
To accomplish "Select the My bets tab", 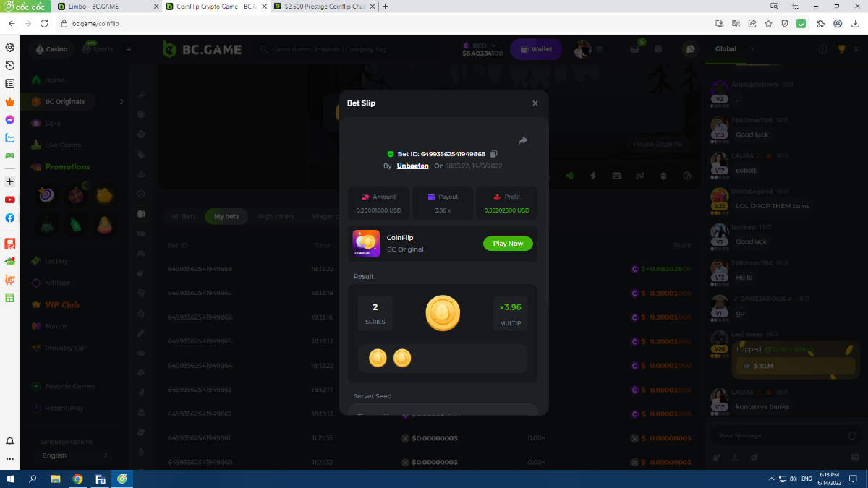I will tap(226, 216).
